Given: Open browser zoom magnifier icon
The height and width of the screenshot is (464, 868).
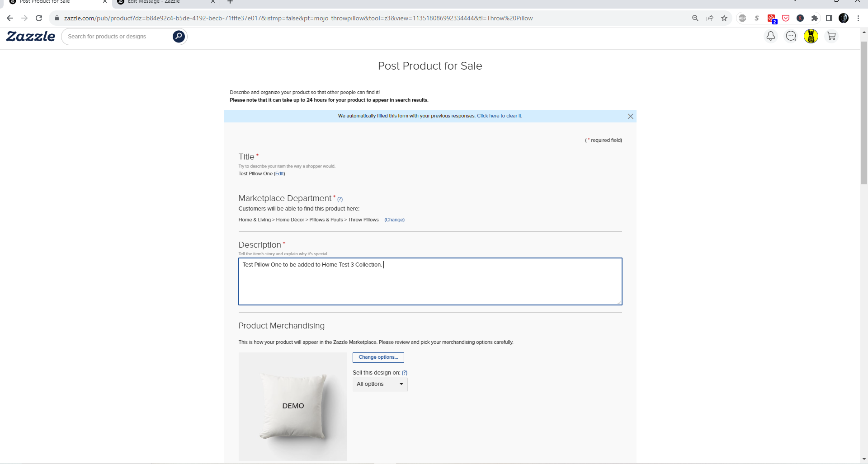Looking at the screenshot, I should tap(695, 18).
